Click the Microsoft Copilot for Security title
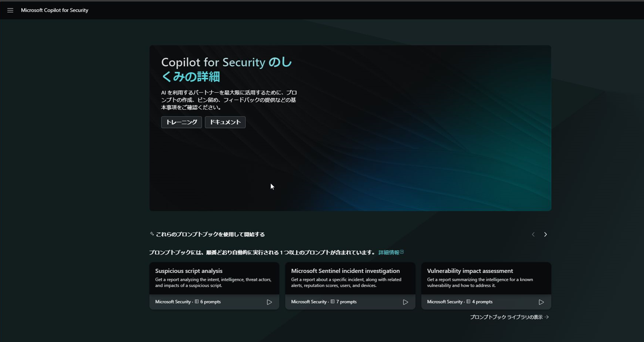This screenshot has height=342, width=644. [x=55, y=10]
